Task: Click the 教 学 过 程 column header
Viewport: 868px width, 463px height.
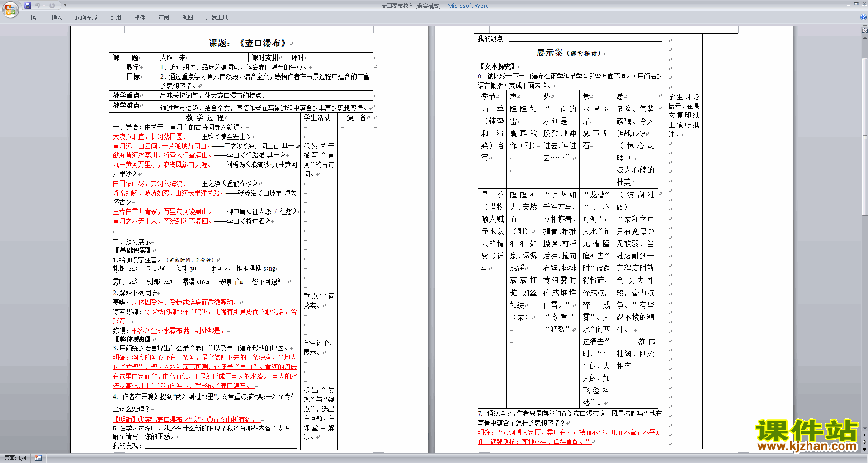Action: click(x=205, y=117)
